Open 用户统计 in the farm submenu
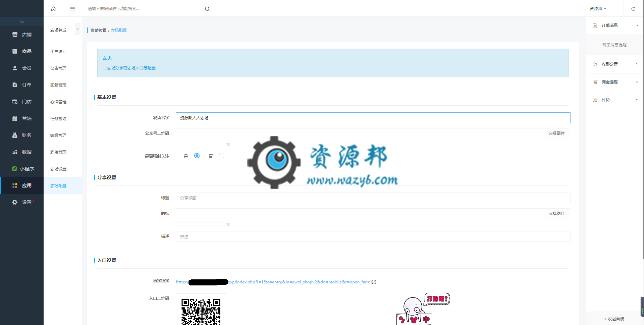Screen dimensions: 644x325 (58, 52)
